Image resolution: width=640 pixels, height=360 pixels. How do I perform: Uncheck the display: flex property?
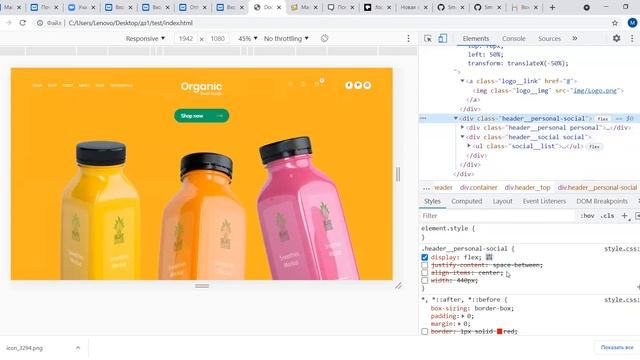[424, 257]
